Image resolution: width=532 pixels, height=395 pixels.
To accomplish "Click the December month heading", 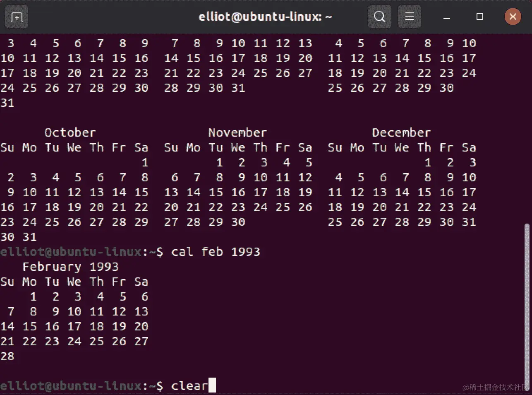I will [401, 132].
